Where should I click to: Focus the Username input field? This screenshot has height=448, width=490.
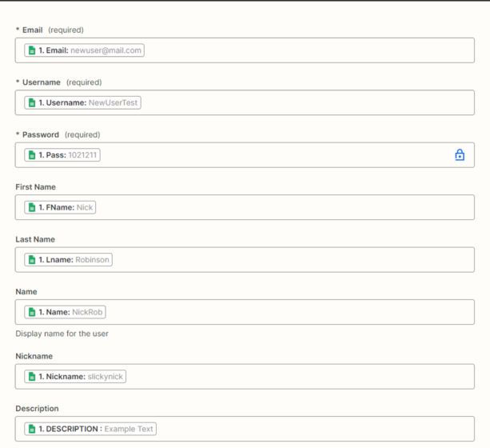click(245, 102)
